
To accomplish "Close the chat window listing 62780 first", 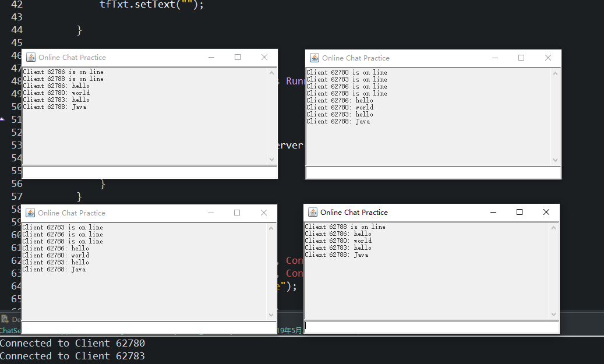I will [x=548, y=58].
